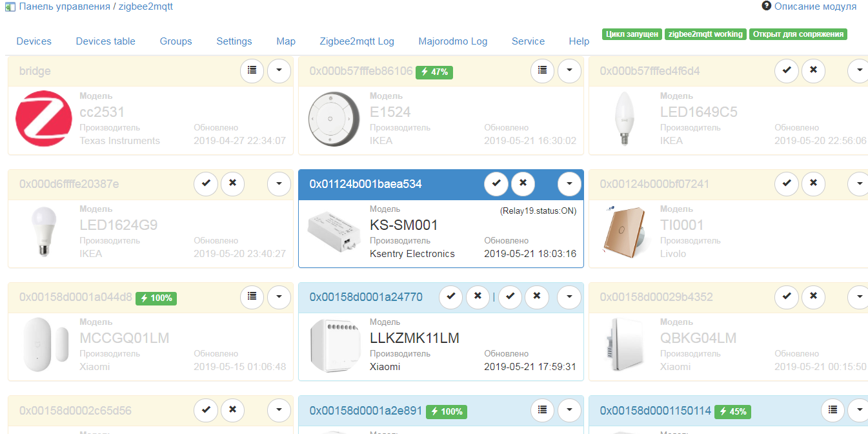The height and width of the screenshot is (434, 868).
Task: Click the zigbee2mqtt working status badge
Action: 705,34
